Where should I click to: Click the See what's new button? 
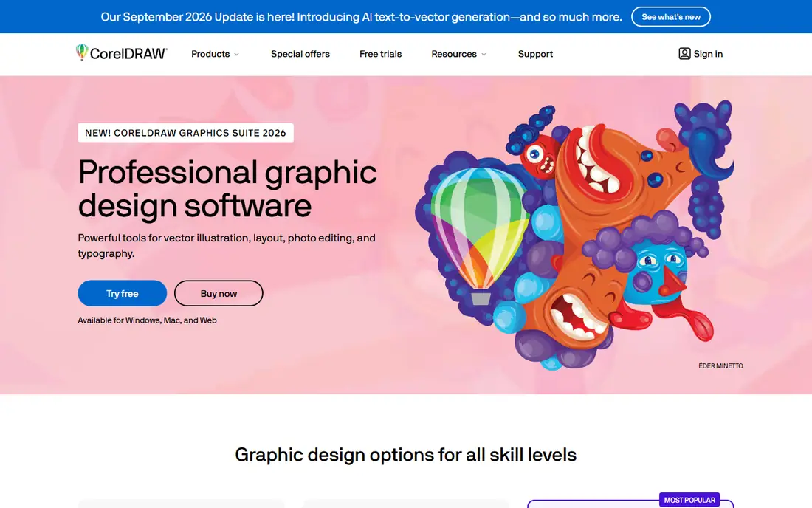click(x=670, y=16)
